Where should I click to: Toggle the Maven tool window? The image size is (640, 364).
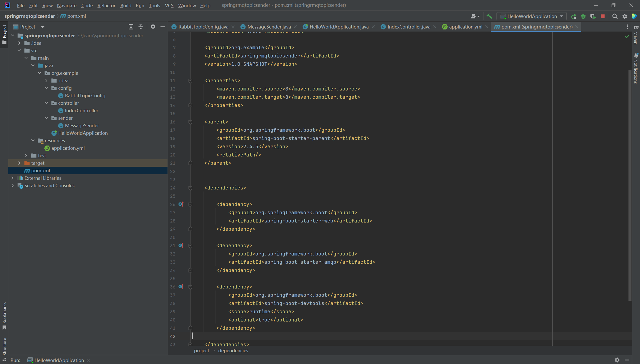[x=636, y=35]
